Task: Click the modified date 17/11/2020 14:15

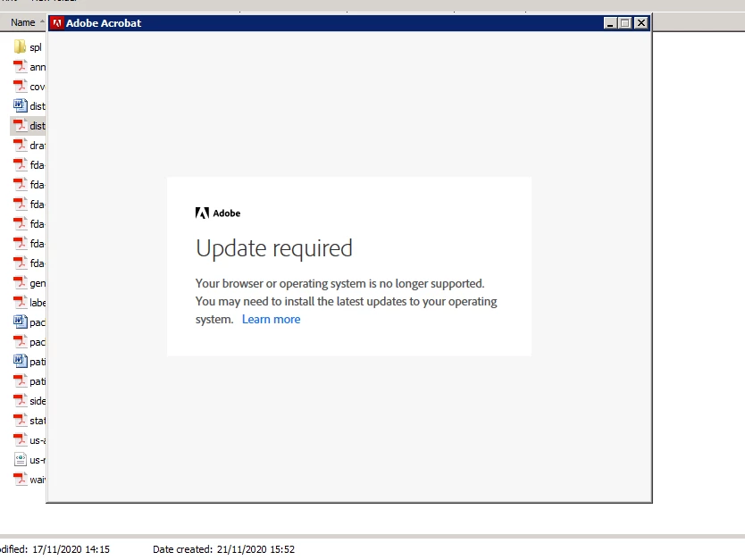Action: tap(71, 549)
